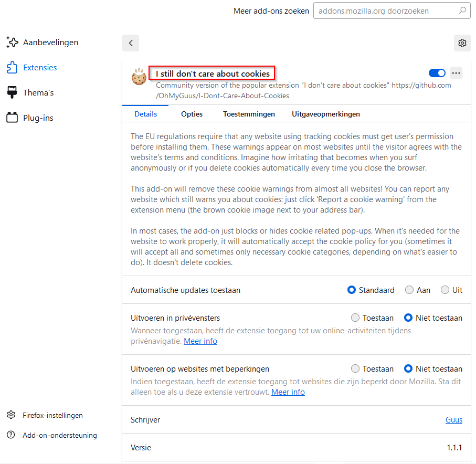Choose Toestaan for Uitvoeren in privévensters
This screenshot has width=476, height=464.
pos(355,318)
